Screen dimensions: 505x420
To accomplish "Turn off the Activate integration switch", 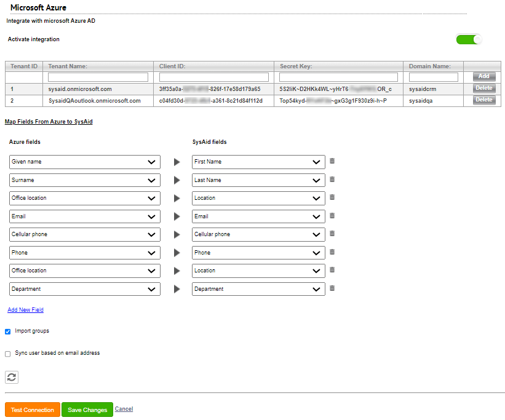I will [469, 39].
